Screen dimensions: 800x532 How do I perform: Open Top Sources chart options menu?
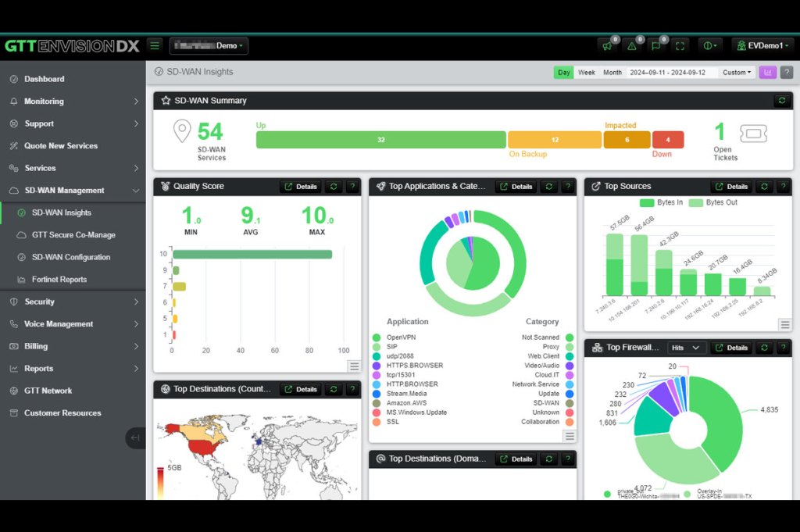pos(784,325)
